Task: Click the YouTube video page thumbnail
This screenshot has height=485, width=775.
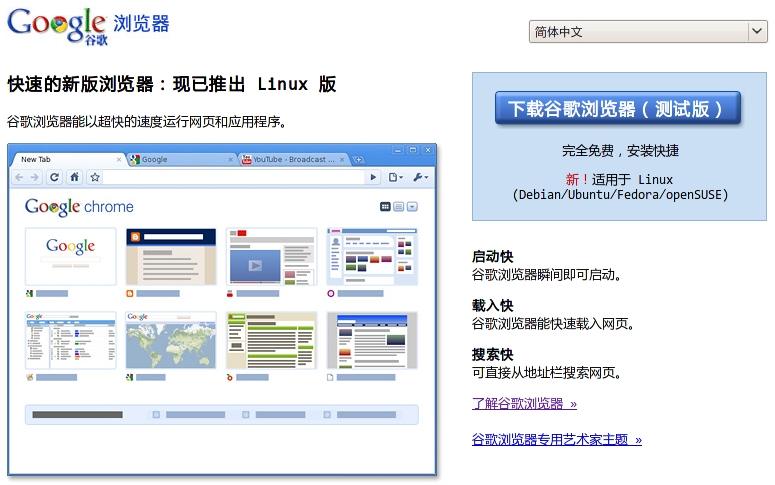Action: click(x=271, y=256)
